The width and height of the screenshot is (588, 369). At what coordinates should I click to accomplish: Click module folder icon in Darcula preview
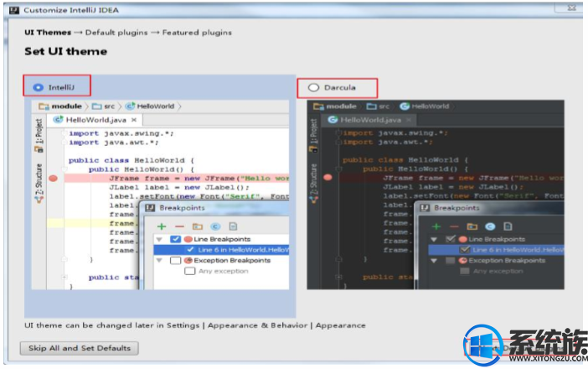click(318, 107)
